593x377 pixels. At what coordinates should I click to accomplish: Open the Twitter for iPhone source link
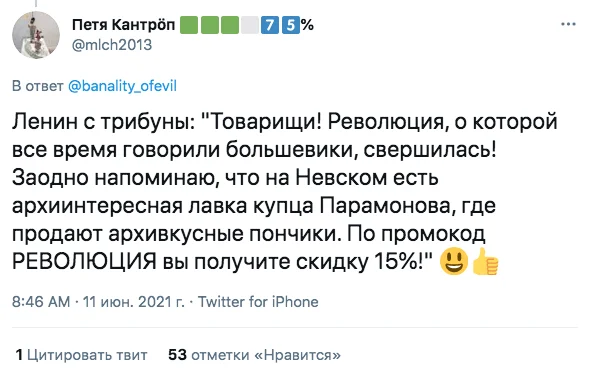(x=258, y=302)
